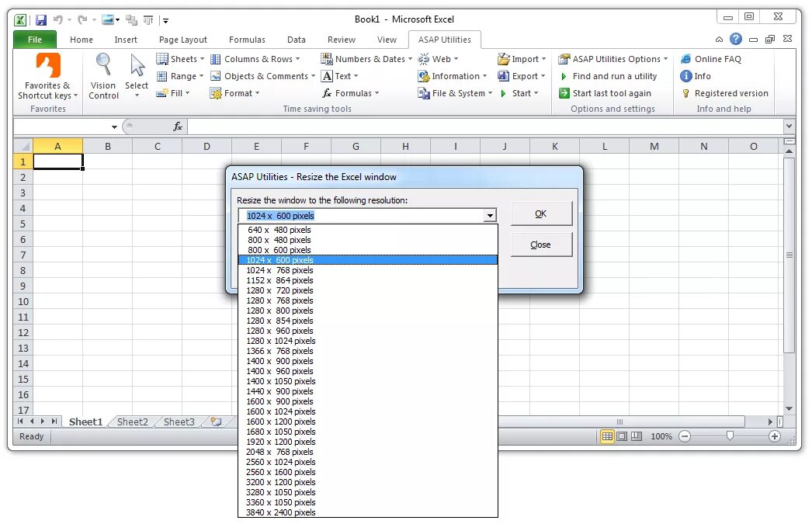The height and width of the screenshot is (524, 812).
Task: Switch to the Home tab
Action: click(82, 40)
